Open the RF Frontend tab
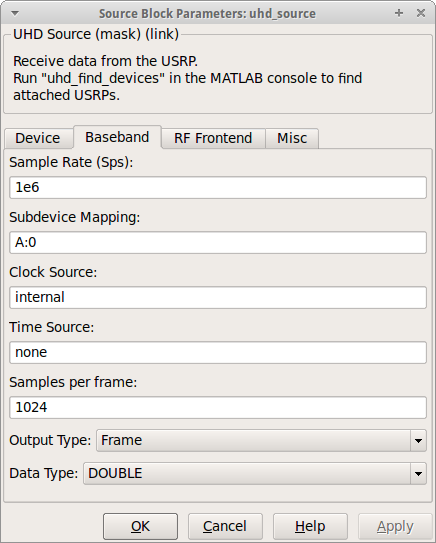The width and height of the screenshot is (436, 543). [x=213, y=138]
